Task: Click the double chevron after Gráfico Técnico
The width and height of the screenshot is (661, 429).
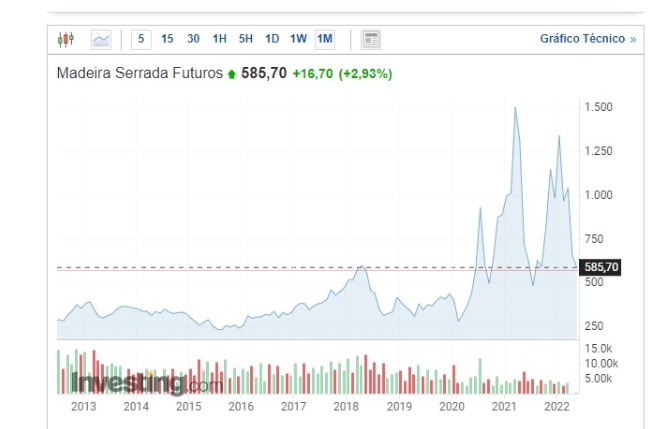Action: click(x=632, y=39)
